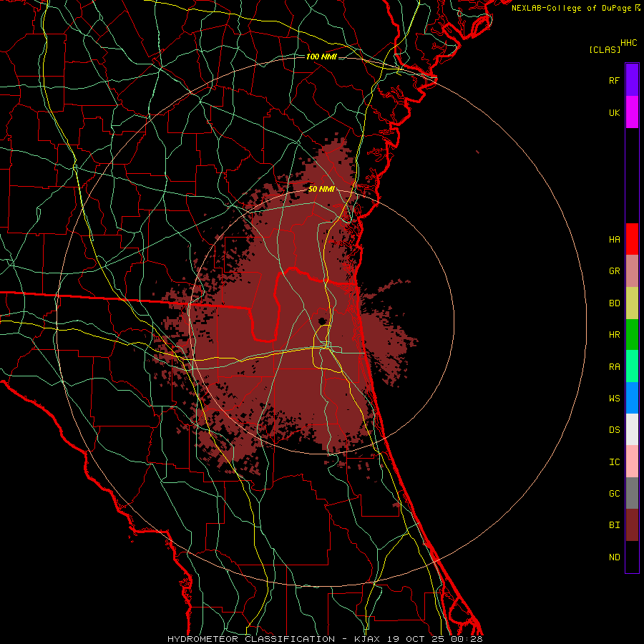Click the BI brown legend color swatch
This screenshot has width=644, height=644.
coord(632,525)
